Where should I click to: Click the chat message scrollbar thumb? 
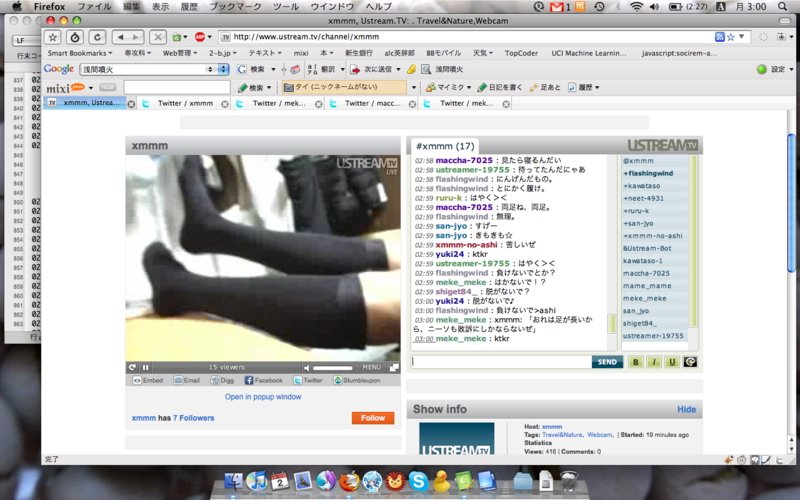point(612,323)
